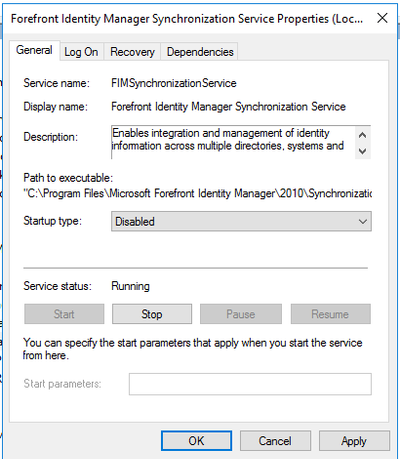Select the FIMSynchronizationService service name text
Screen dimensions: 400x459
tap(174, 83)
